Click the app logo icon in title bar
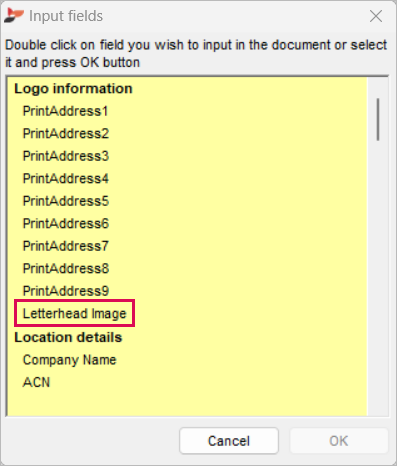This screenshot has height=466, width=397. [x=14, y=16]
